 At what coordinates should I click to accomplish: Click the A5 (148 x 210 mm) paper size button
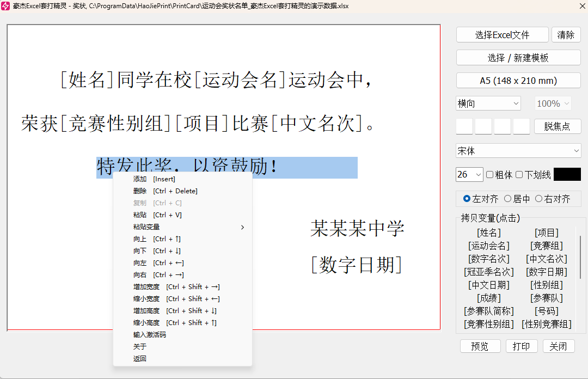pyautogui.click(x=518, y=80)
